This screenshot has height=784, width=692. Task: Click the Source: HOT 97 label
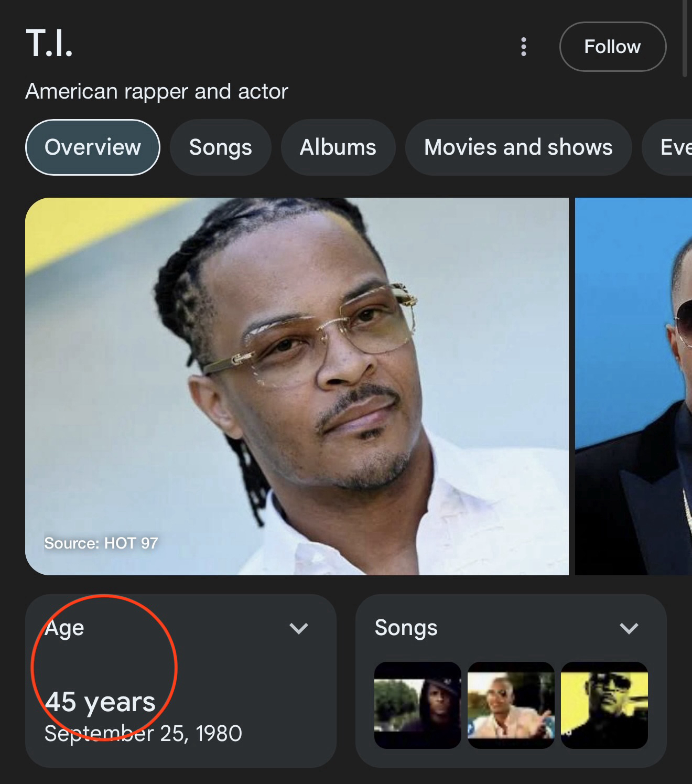click(101, 543)
